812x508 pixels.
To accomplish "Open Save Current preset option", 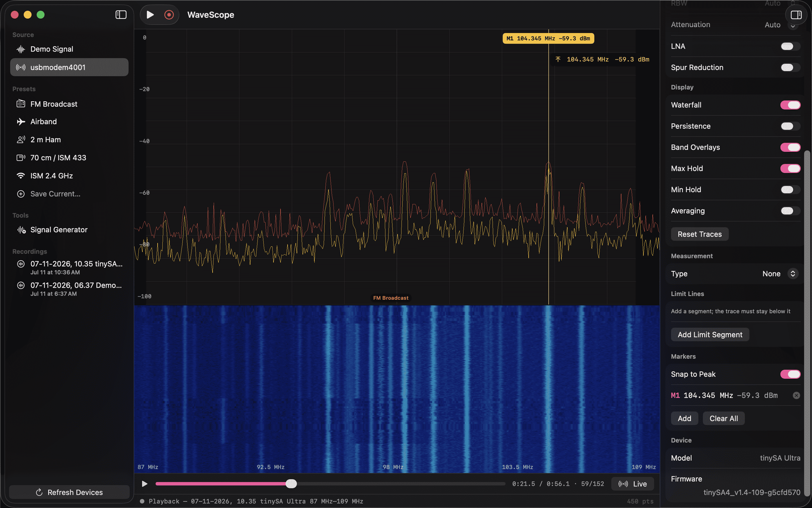I will pyautogui.click(x=69, y=194).
